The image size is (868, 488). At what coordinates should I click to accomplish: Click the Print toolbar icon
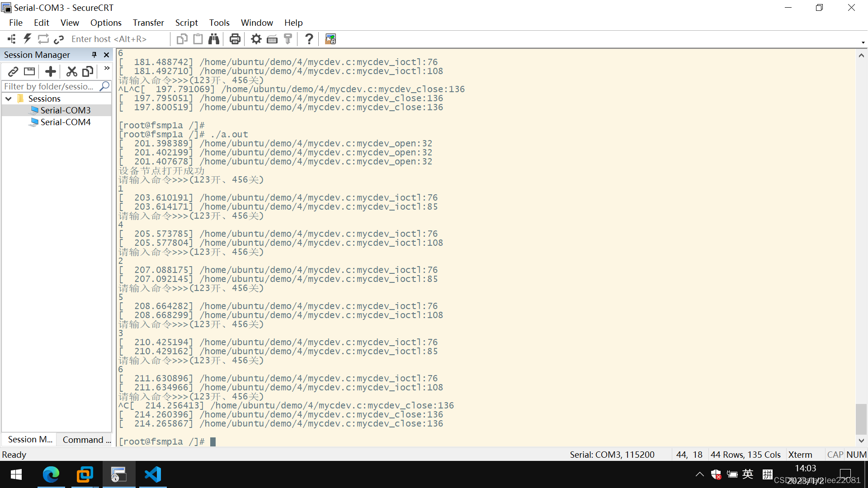(x=235, y=39)
